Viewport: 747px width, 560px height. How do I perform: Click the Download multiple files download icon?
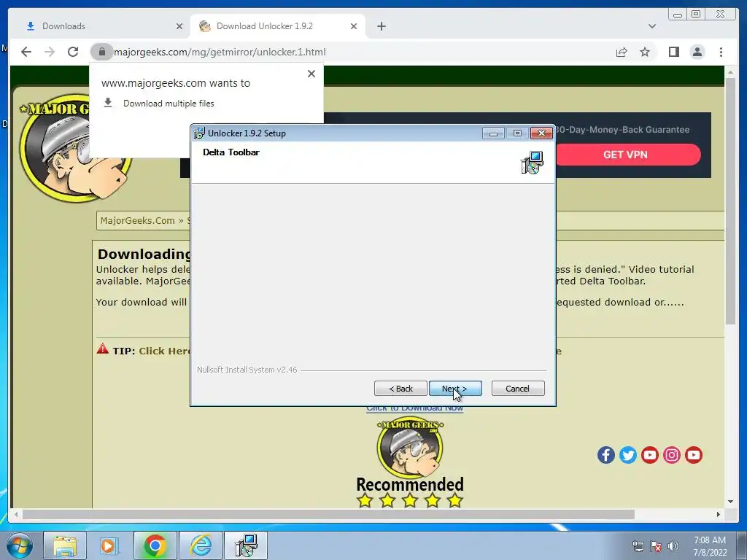(108, 103)
